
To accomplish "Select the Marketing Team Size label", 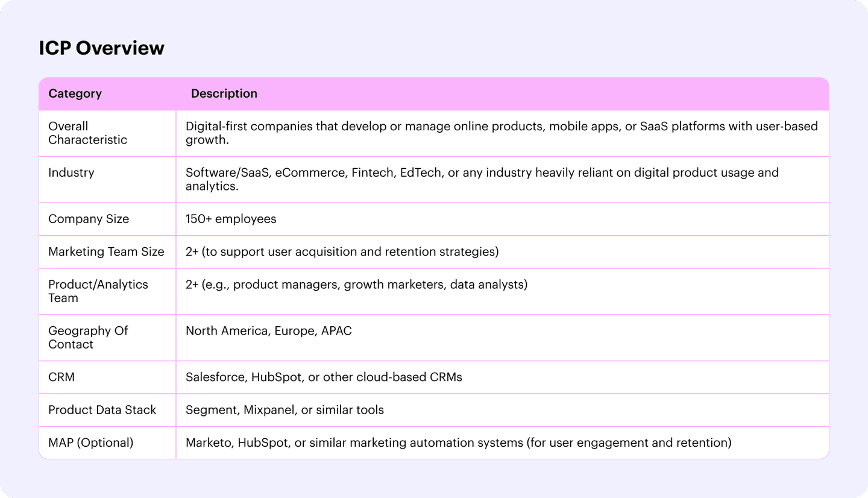I will pos(106,251).
